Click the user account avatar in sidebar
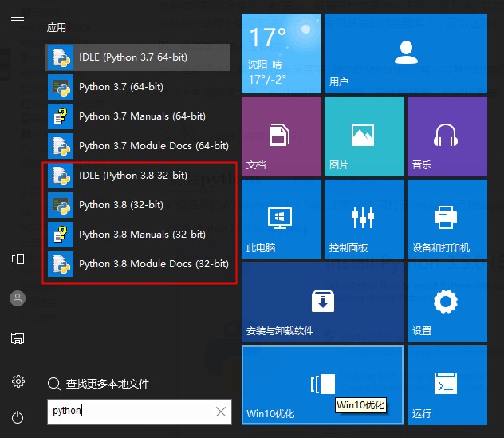The height and width of the screenshot is (438, 504). [x=18, y=298]
